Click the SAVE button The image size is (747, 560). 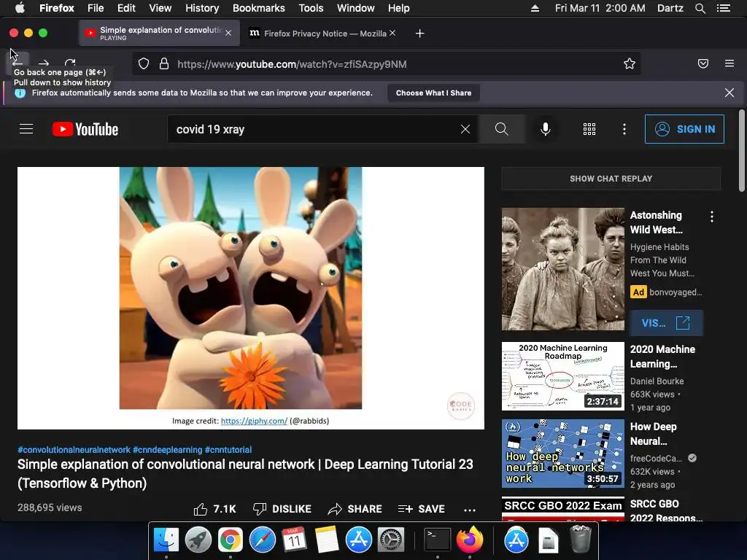(421, 509)
